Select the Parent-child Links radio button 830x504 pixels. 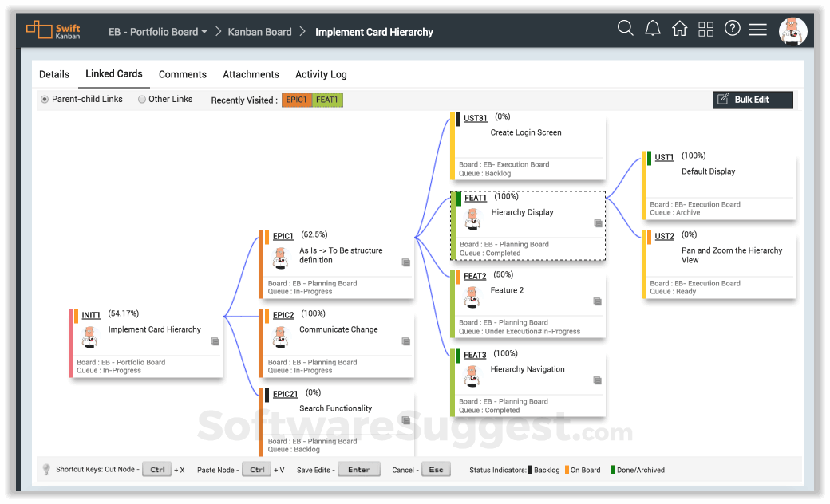click(44, 99)
